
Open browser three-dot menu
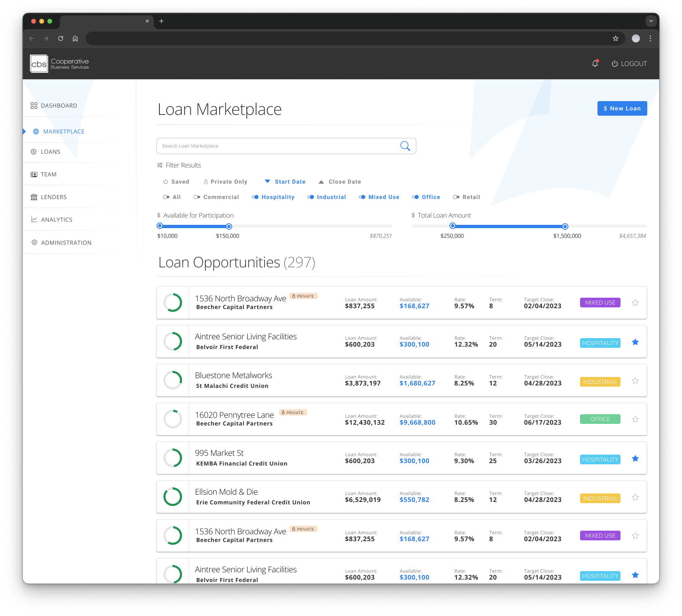pos(650,38)
